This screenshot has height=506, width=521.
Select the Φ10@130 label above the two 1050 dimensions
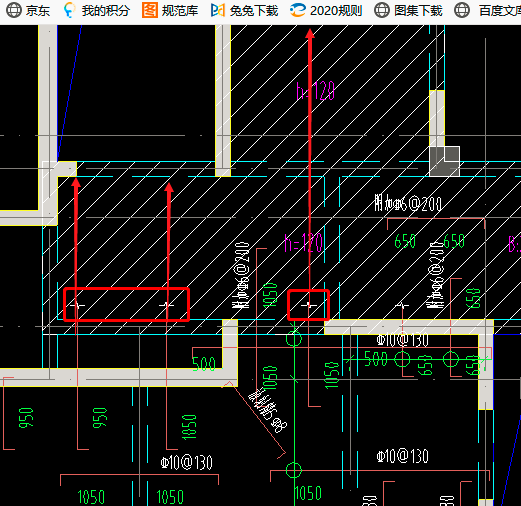tap(186, 462)
